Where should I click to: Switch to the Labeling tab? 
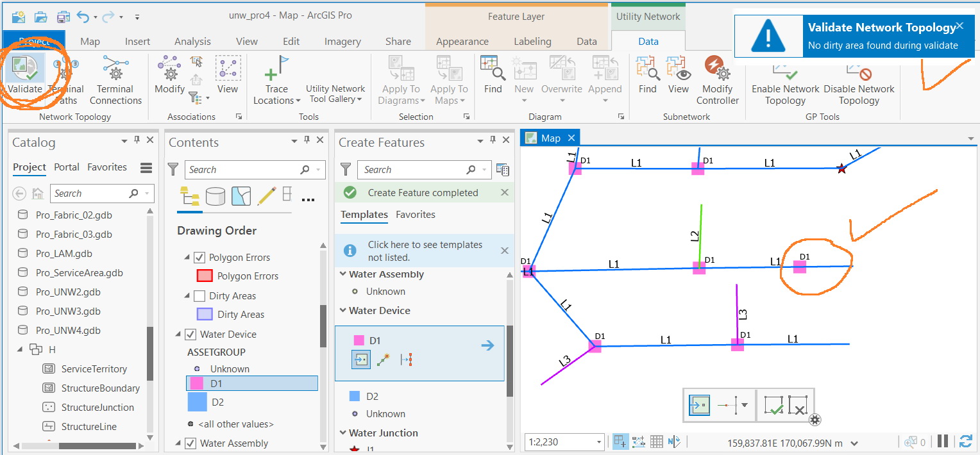532,41
